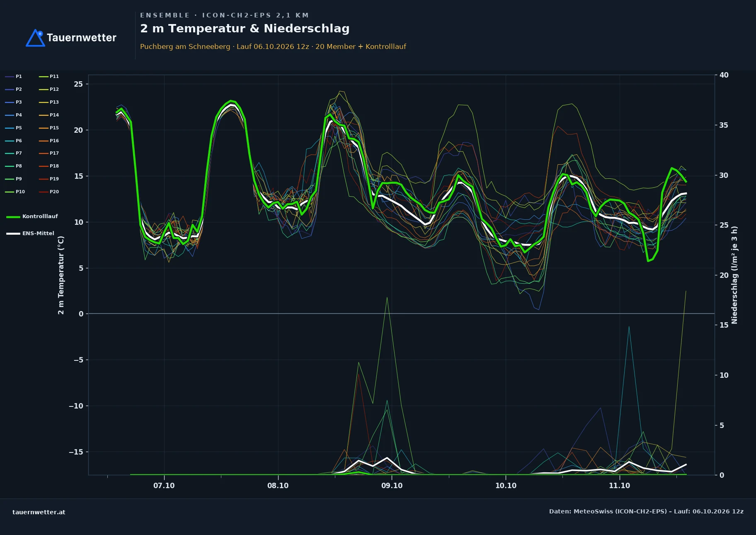This screenshot has width=756, height=535.
Task: Select the P10 legend entry
Action: [15, 192]
